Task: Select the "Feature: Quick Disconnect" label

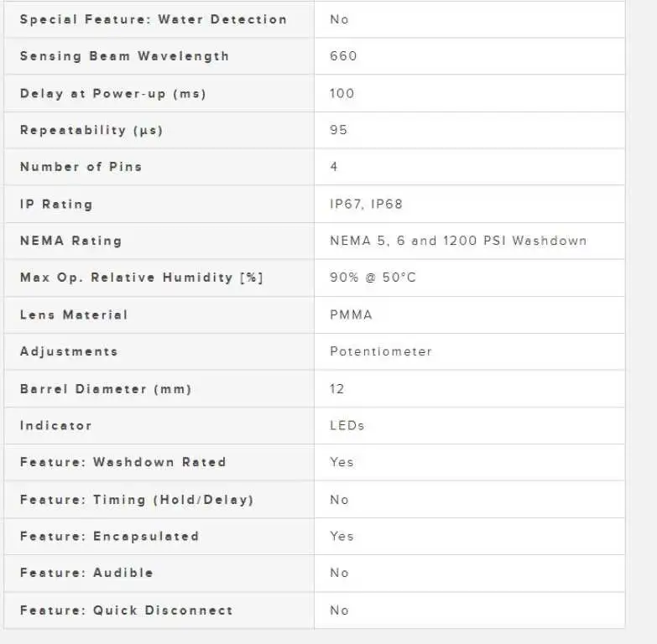Action: (x=126, y=610)
